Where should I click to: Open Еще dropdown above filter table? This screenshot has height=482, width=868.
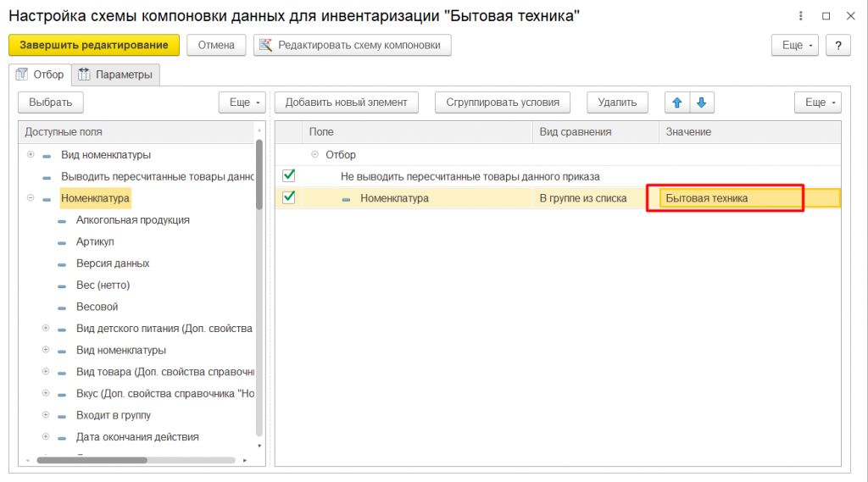point(818,102)
